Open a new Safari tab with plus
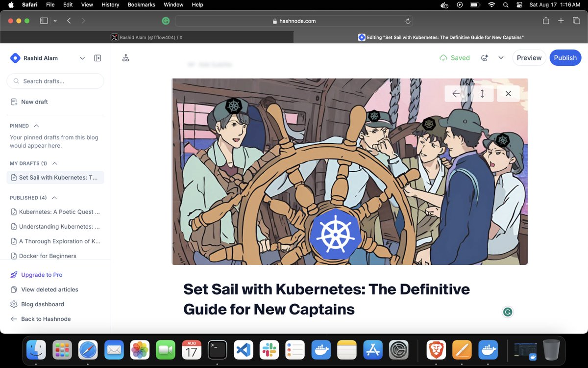588x368 pixels. click(x=561, y=21)
